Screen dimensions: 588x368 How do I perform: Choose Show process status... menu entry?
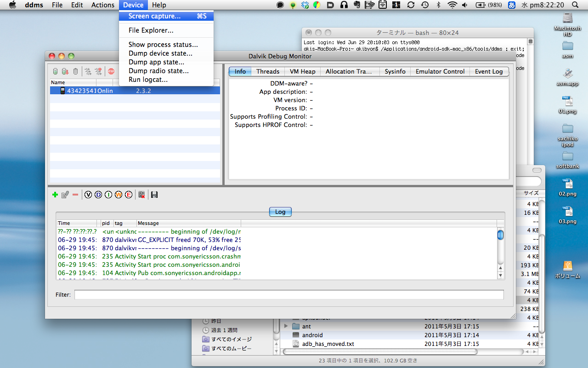[166, 45]
